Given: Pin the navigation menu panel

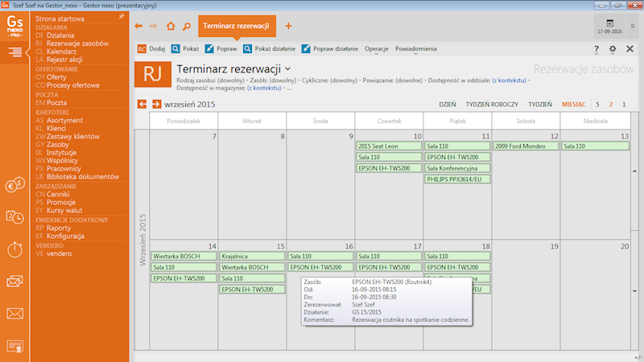Looking at the screenshot, I should (x=121, y=16).
